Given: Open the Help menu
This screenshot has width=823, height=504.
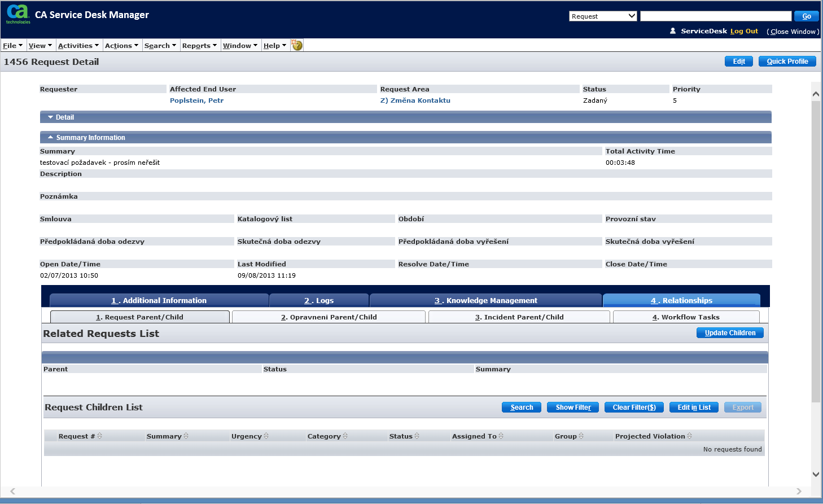Looking at the screenshot, I should [x=275, y=46].
